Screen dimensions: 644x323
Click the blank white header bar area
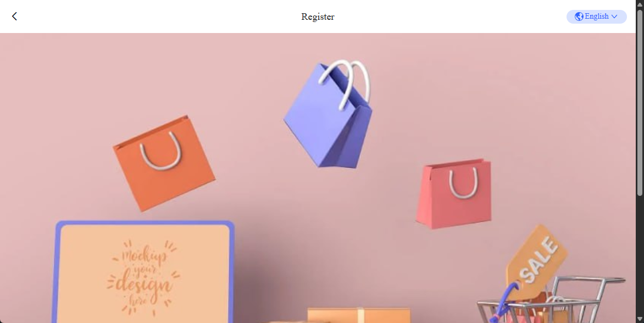[164, 17]
